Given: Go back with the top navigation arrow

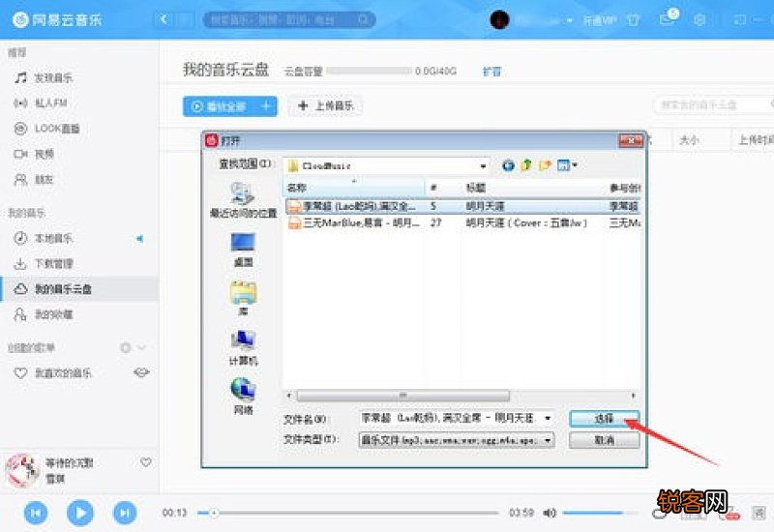Looking at the screenshot, I should [164, 19].
